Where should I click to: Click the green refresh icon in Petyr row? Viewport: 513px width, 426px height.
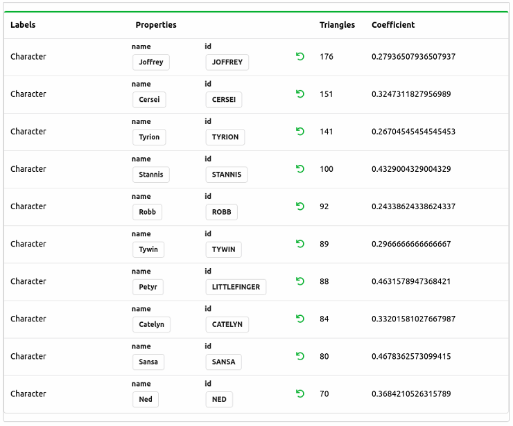(300, 281)
